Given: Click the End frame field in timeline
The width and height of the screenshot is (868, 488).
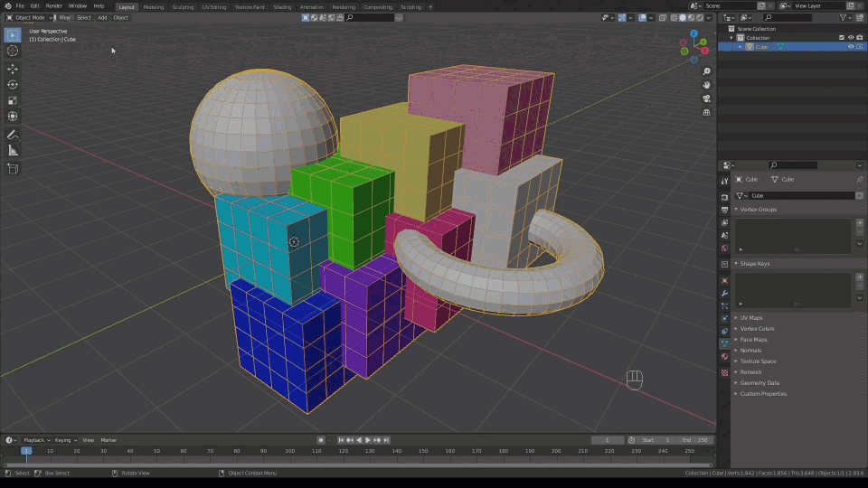Looking at the screenshot, I should (x=694, y=440).
